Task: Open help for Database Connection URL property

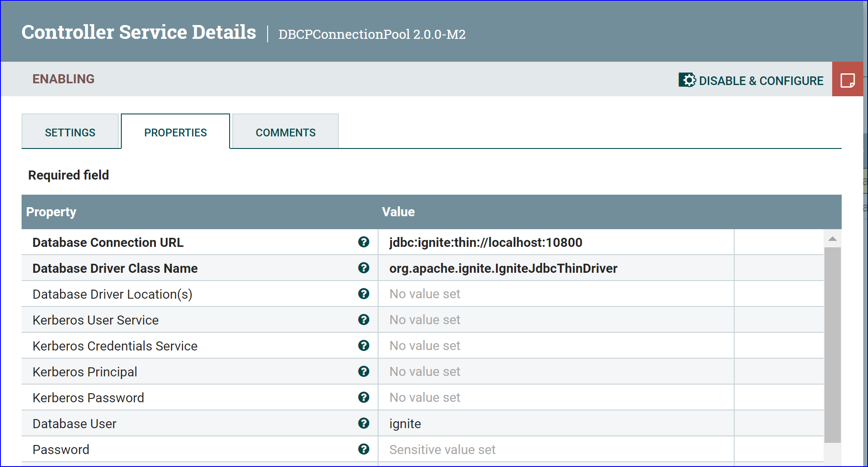Action: pyautogui.click(x=364, y=242)
